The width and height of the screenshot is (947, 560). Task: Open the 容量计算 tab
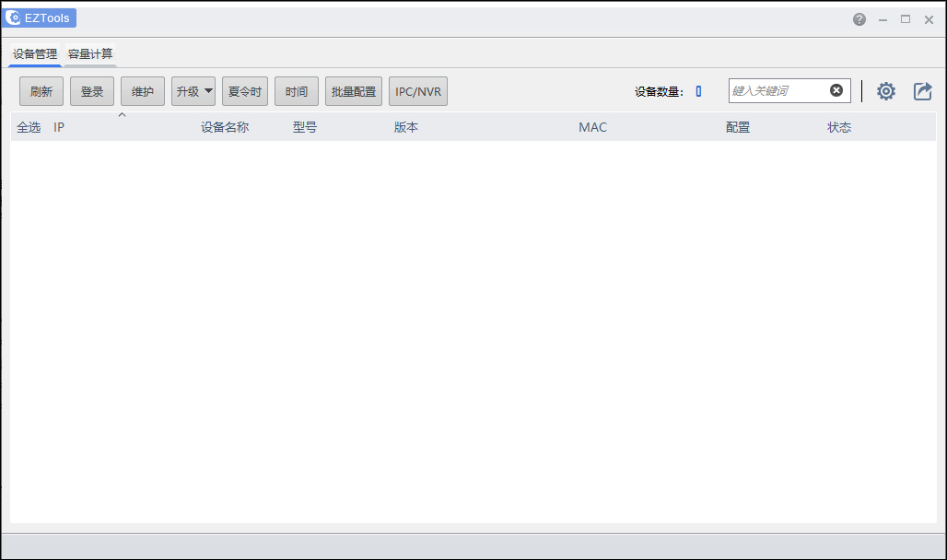90,53
